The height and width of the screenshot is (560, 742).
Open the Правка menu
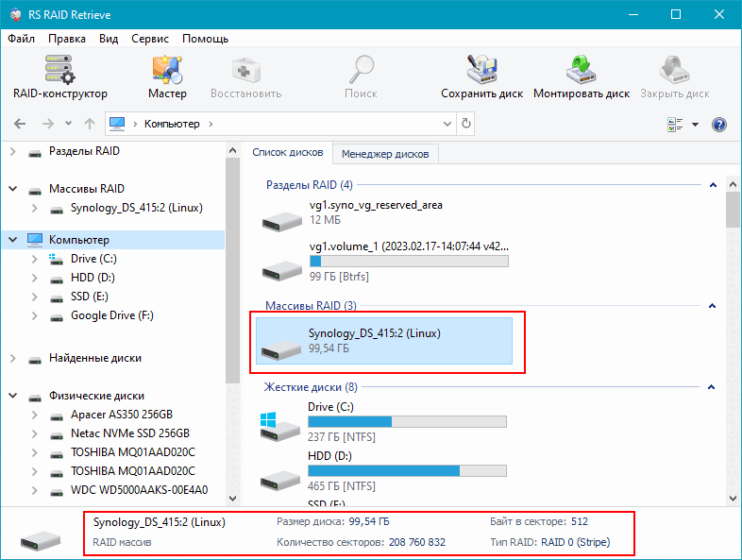coord(67,39)
